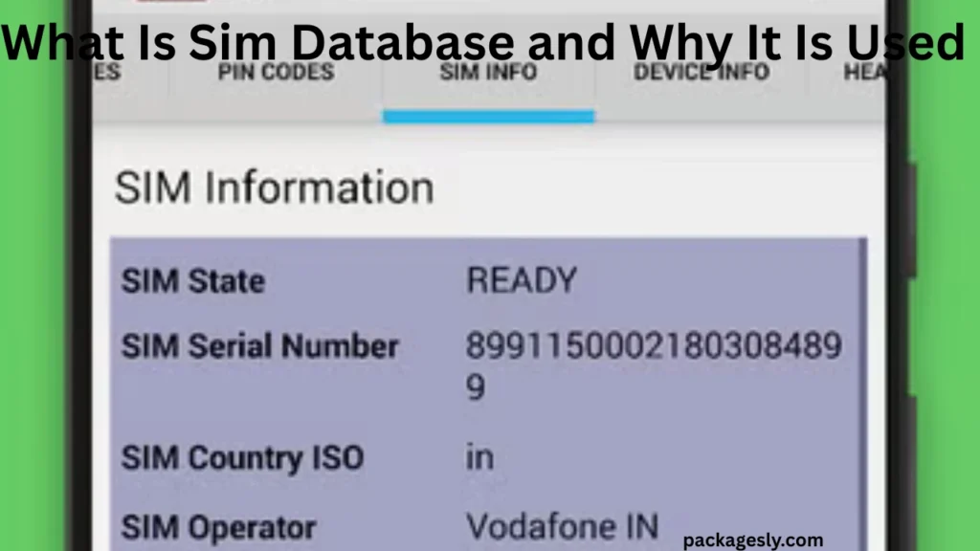The width and height of the screenshot is (980, 551).
Task: Select the SIM Operator label
Action: click(x=217, y=526)
